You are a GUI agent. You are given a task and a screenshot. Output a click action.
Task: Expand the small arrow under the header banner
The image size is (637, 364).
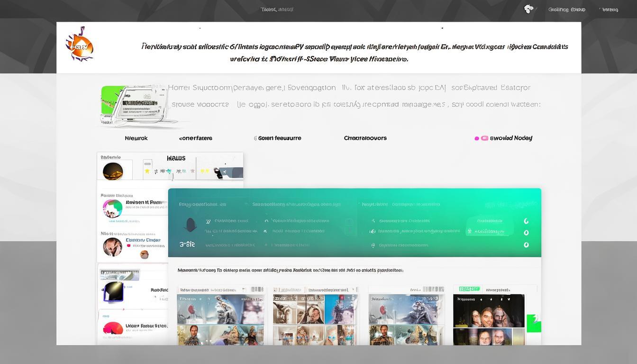click(x=200, y=27)
